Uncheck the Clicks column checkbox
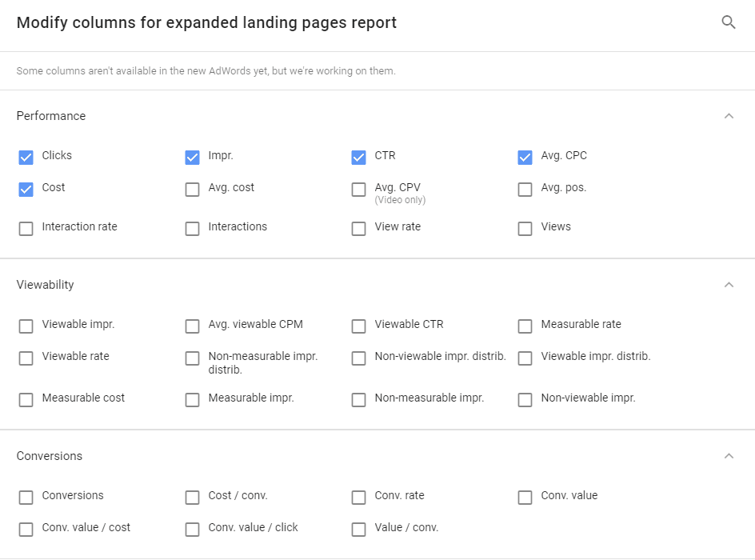Viewport: 755px width, 560px height. coord(26,158)
